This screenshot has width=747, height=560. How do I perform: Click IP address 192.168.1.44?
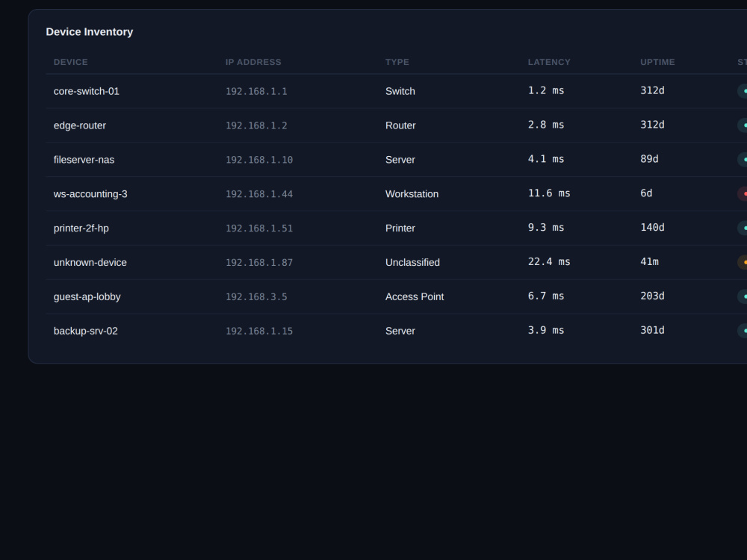[259, 194]
